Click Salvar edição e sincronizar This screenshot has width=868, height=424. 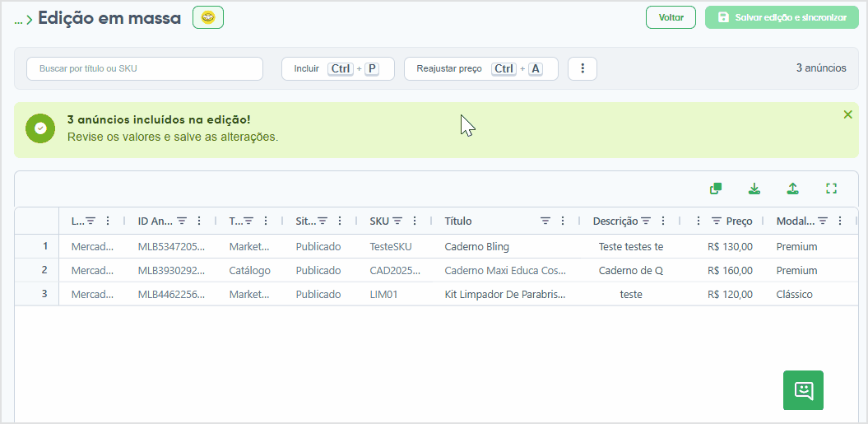coord(782,18)
